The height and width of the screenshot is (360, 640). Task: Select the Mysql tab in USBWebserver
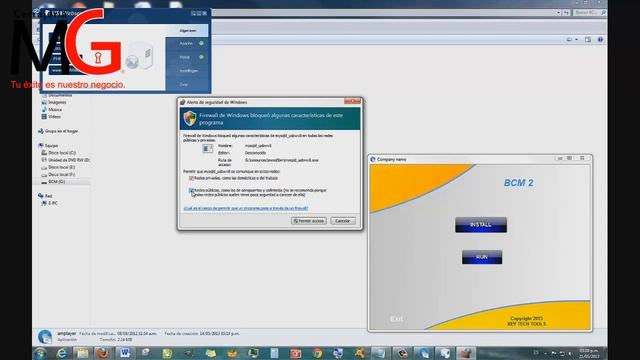tap(184, 57)
